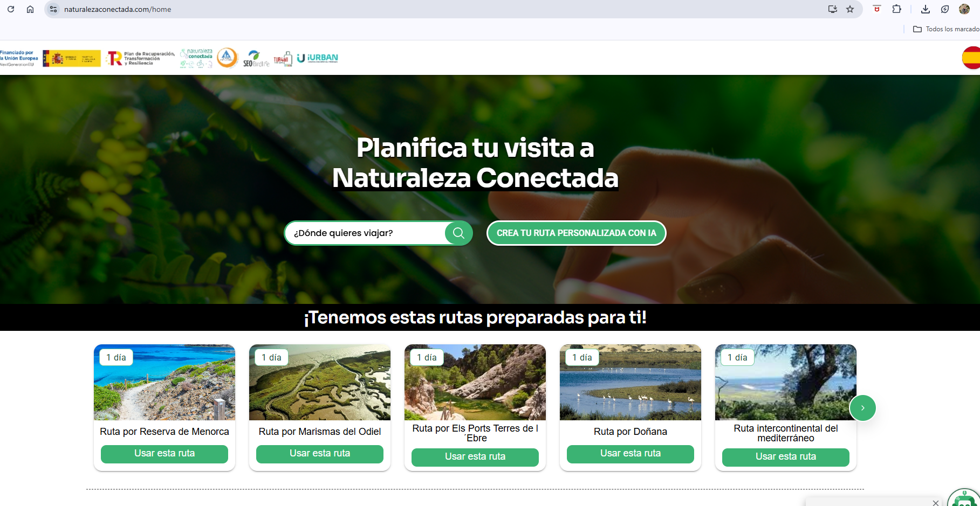The width and height of the screenshot is (980, 506).
Task: Show next routes with carousel arrow
Action: pos(862,408)
